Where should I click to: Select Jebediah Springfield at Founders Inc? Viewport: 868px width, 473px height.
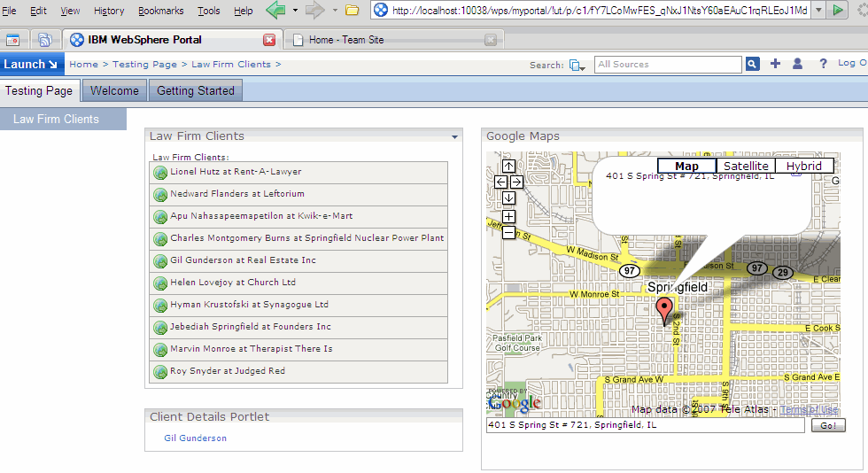tap(298, 328)
